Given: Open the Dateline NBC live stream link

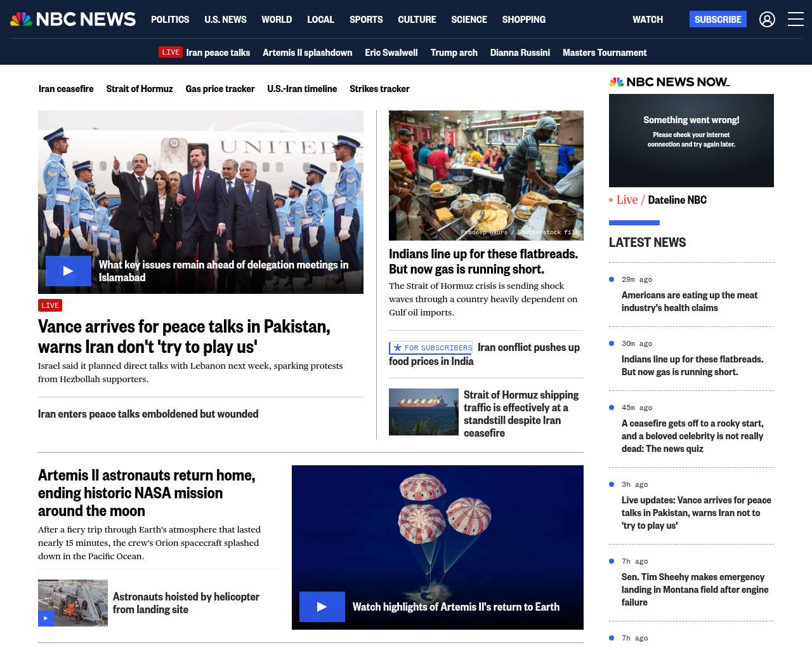Looking at the screenshot, I should (677, 200).
